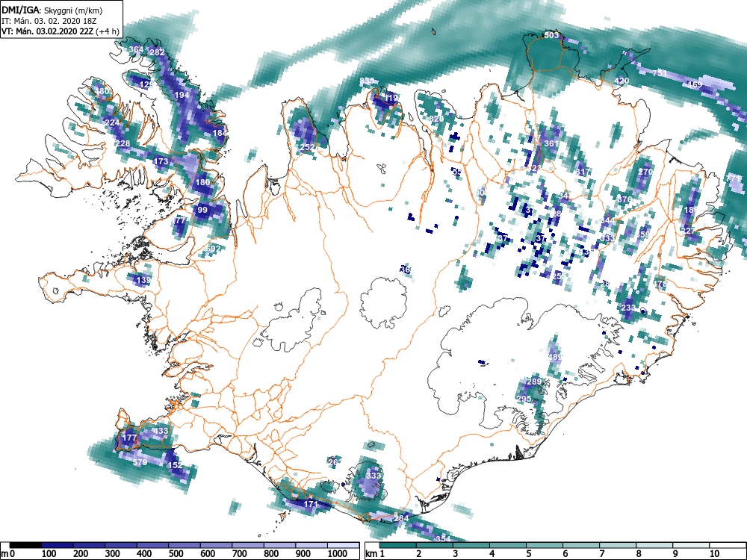The image size is (747, 560).
Task: Click the map value '270'
Action: pyautogui.click(x=645, y=172)
